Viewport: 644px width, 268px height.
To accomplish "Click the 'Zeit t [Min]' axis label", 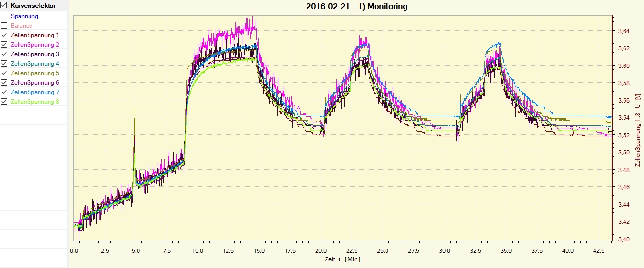I will 343,259.
